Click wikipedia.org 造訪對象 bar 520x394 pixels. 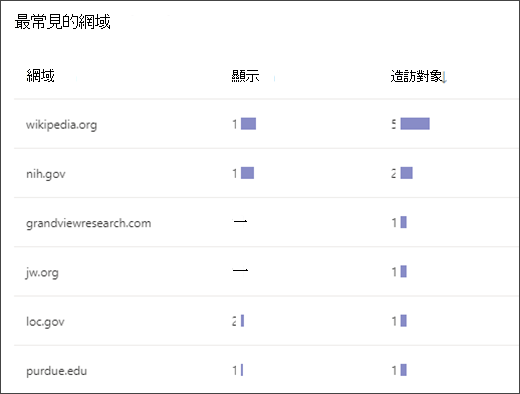tap(415, 124)
